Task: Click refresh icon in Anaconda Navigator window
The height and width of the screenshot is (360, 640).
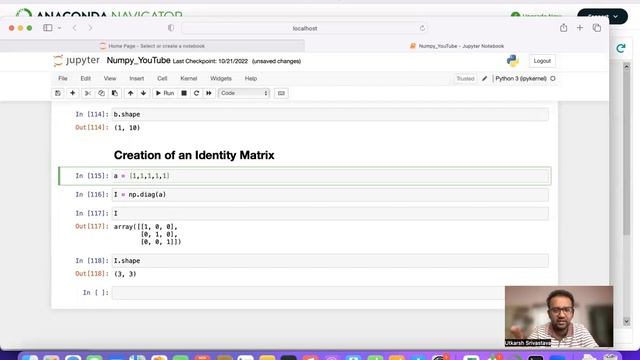Action: click(621, 48)
